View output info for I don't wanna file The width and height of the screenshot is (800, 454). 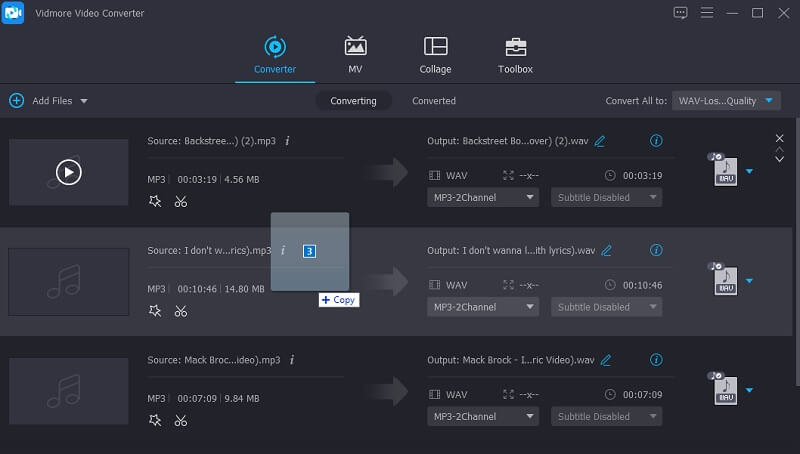(656, 250)
